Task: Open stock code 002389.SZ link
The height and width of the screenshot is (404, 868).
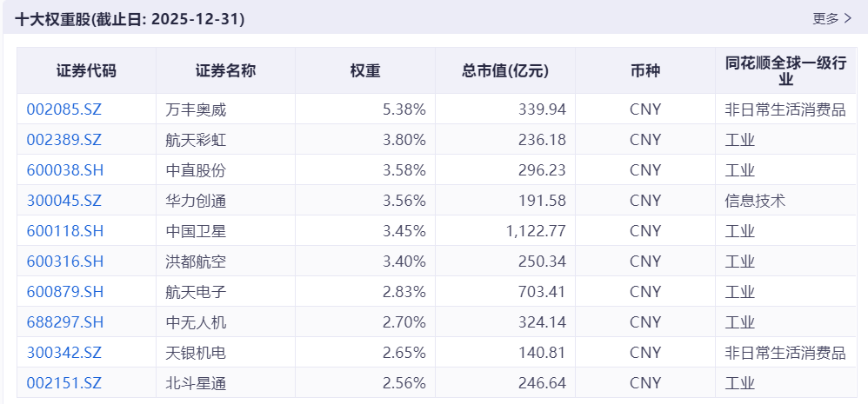Action: point(64,140)
